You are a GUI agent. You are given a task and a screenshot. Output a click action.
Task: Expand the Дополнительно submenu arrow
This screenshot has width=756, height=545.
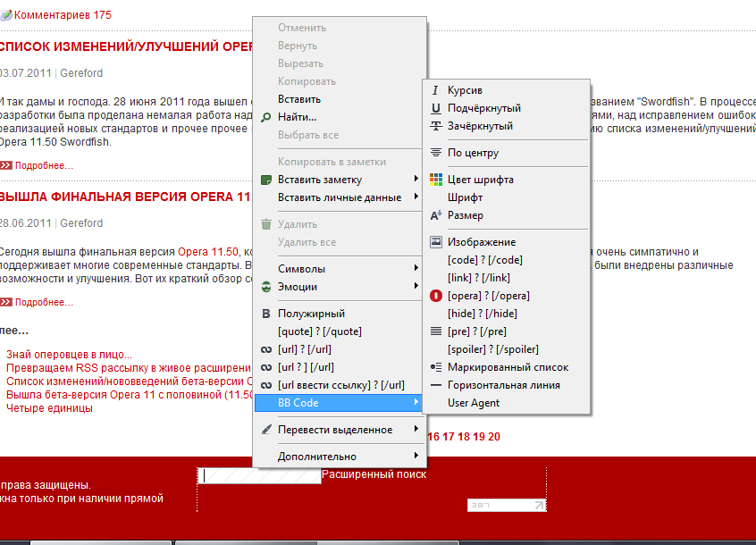coord(416,456)
